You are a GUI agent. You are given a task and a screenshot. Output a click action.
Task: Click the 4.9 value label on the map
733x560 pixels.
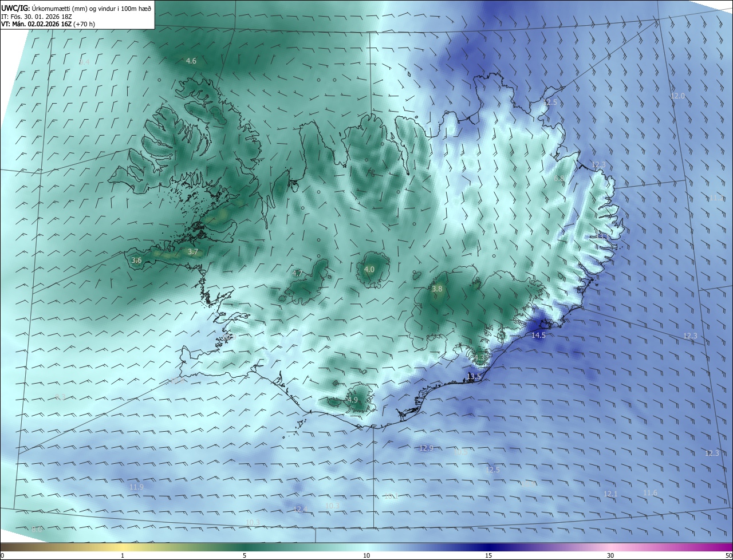353,400
